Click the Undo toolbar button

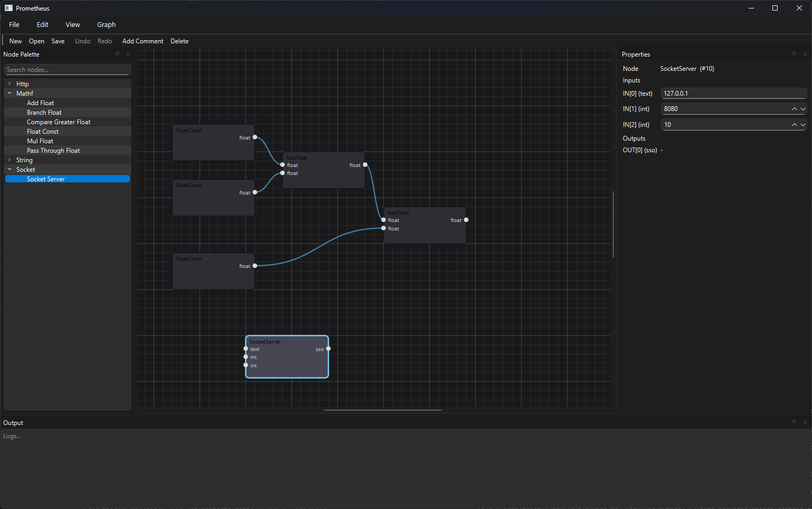coord(82,41)
